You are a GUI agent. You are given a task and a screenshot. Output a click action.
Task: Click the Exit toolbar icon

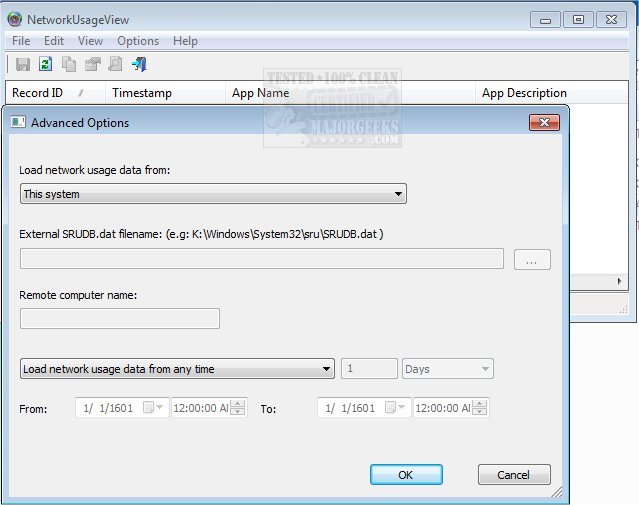(x=139, y=64)
